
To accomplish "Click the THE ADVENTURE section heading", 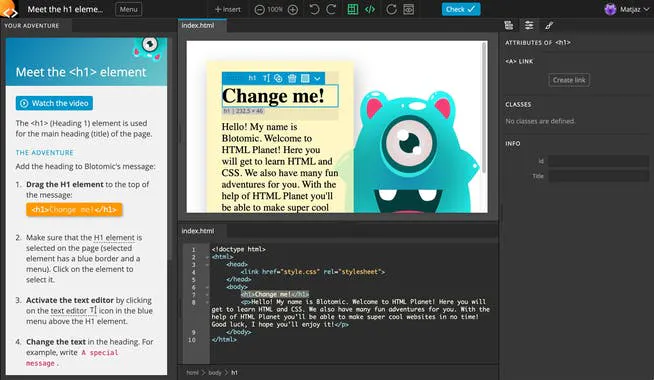I will (x=45, y=153).
